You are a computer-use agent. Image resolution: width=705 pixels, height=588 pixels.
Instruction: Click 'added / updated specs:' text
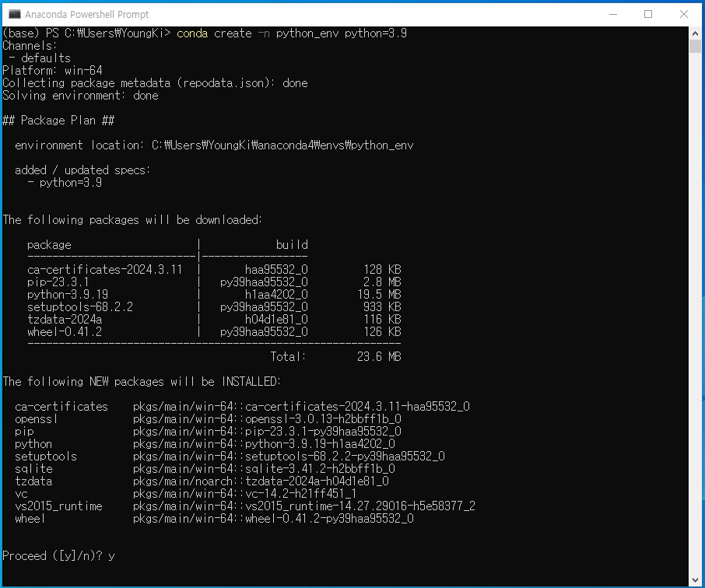pos(82,170)
